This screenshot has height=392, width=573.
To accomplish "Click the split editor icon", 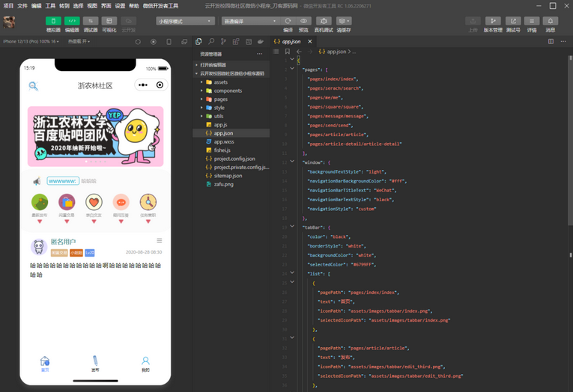I will [x=551, y=42].
